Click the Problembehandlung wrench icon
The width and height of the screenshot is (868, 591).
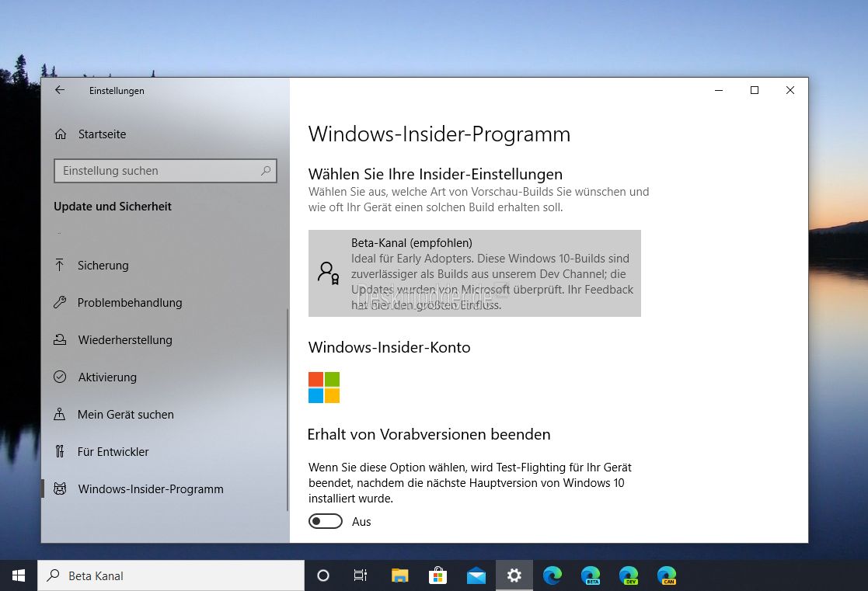coord(60,302)
